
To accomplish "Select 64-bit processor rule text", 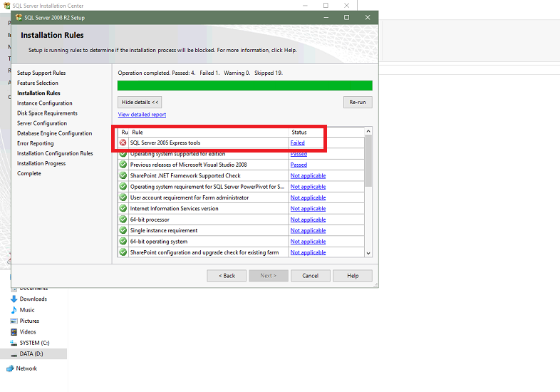I will pyautogui.click(x=150, y=220).
